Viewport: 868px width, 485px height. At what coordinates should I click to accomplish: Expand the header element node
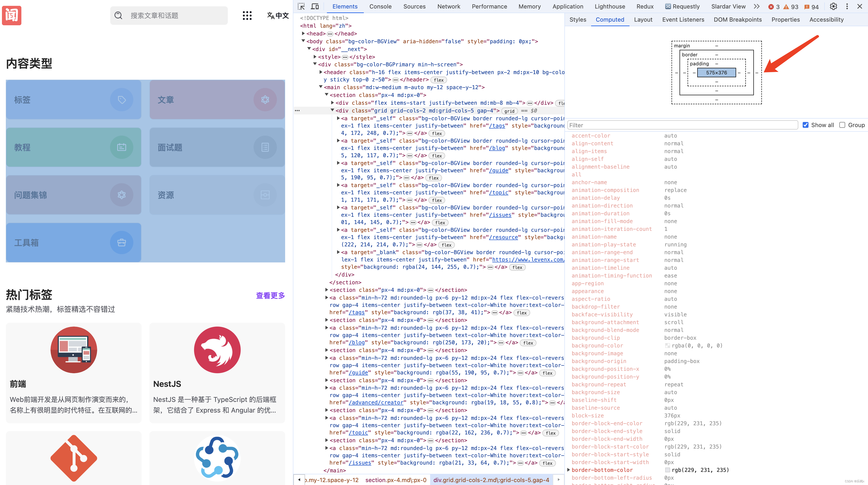click(321, 72)
